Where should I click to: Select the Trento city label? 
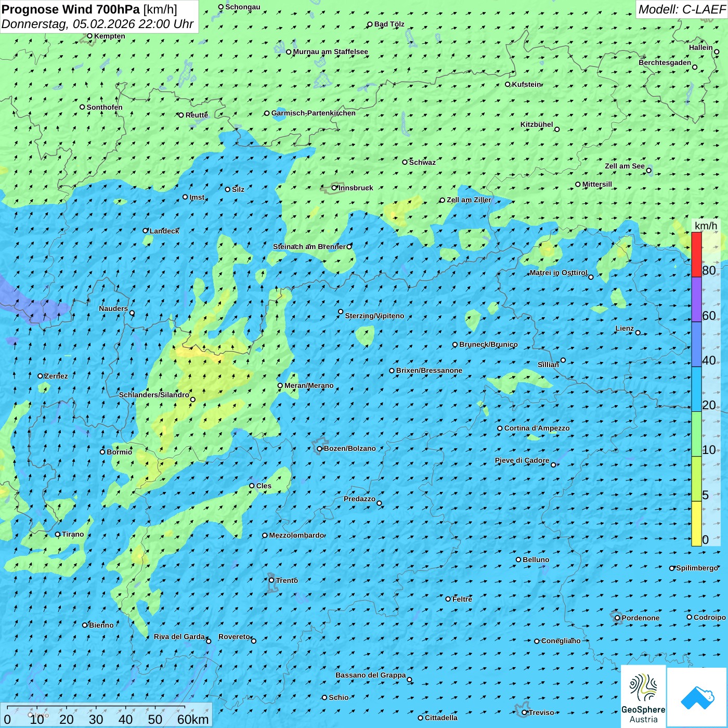(x=287, y=580)
